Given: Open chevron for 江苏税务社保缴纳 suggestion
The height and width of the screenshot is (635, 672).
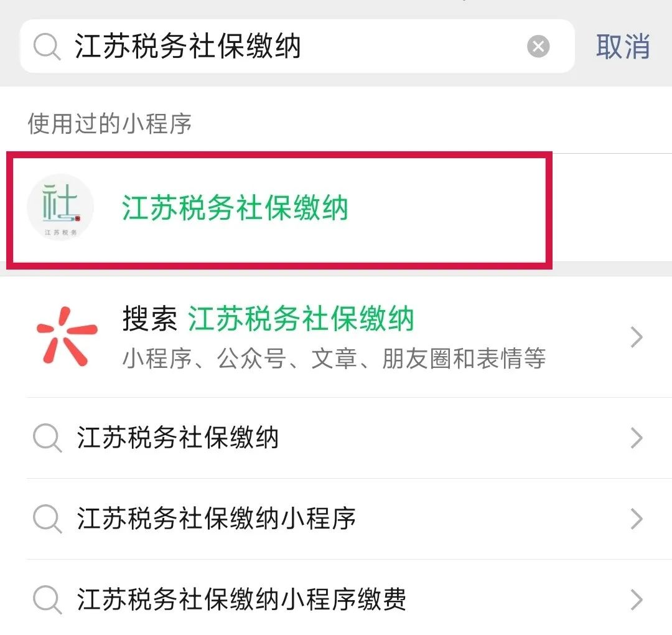Looking at the screenshot, I should [x=637, y=438].
